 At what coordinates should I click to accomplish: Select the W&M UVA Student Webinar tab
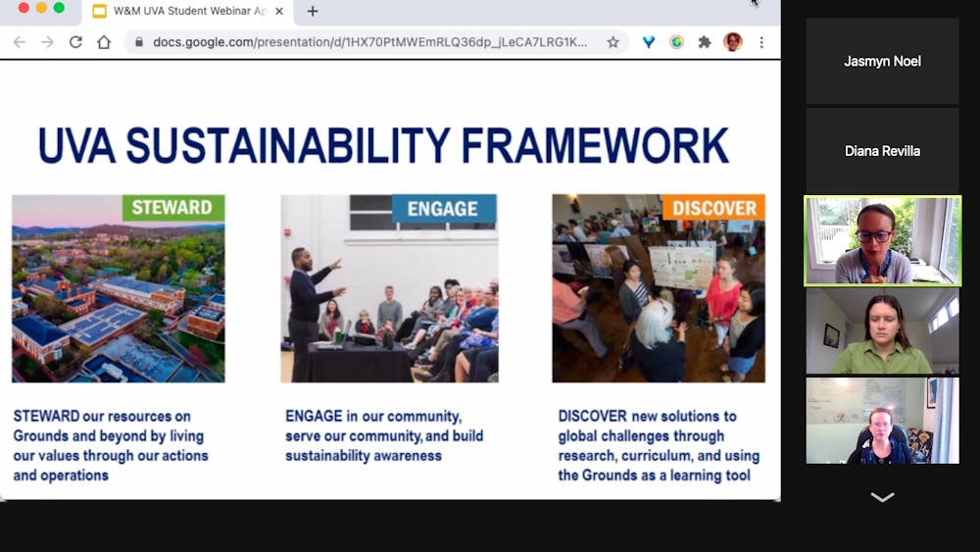[x=186, y=11]
